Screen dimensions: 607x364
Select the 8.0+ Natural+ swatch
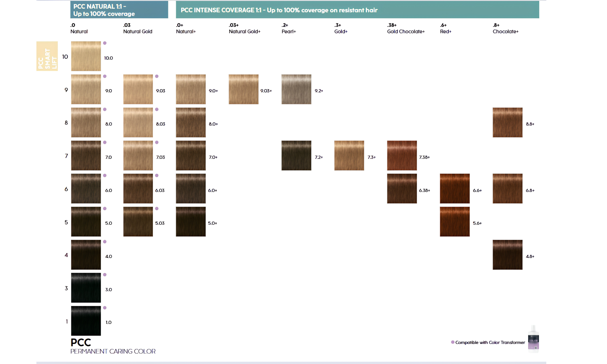point(191,122)
